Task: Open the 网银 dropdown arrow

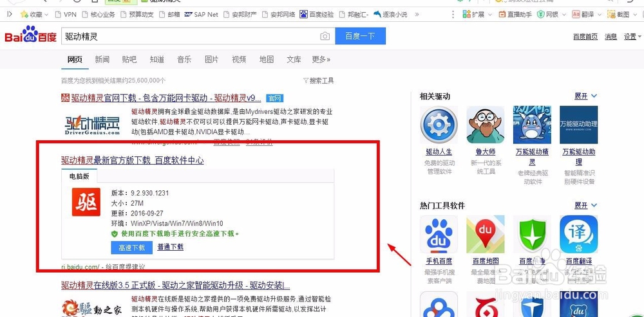Action: pyautogui.click(x=564, y=14)
